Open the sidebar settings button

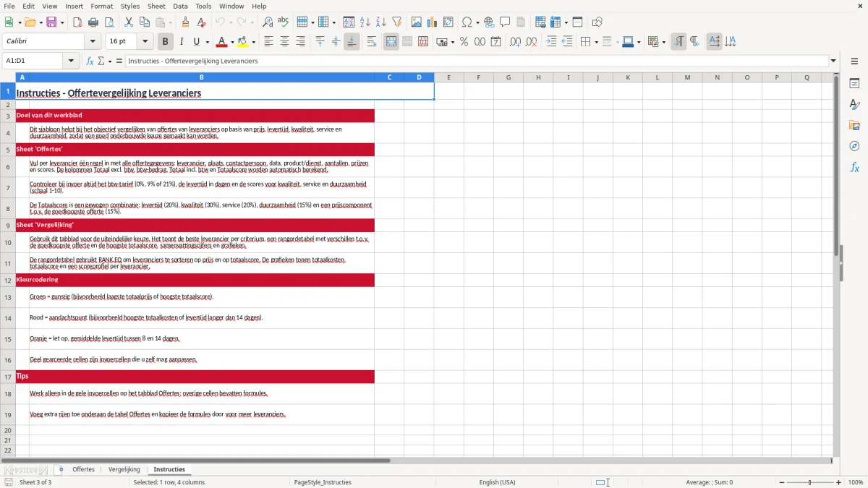click(854, 62)
